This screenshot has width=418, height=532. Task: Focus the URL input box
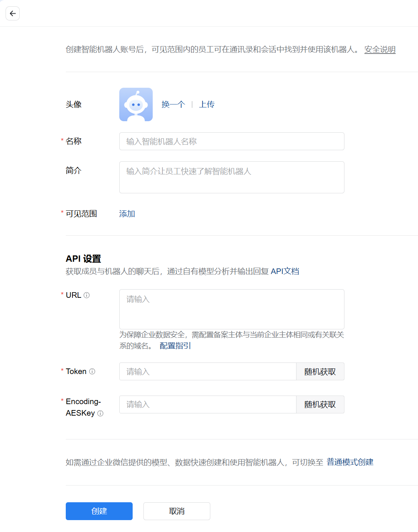[x=231, y=309]
